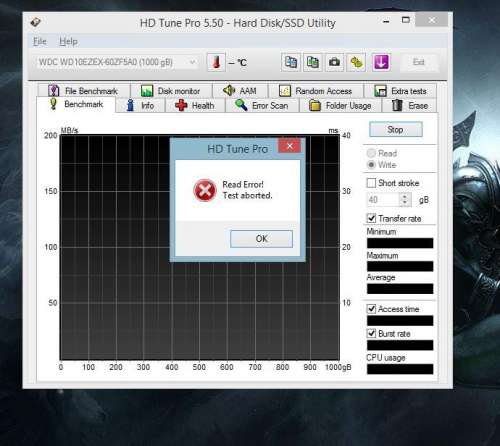
Task: Select the Benchmark tab
Action: click(76, 104)
